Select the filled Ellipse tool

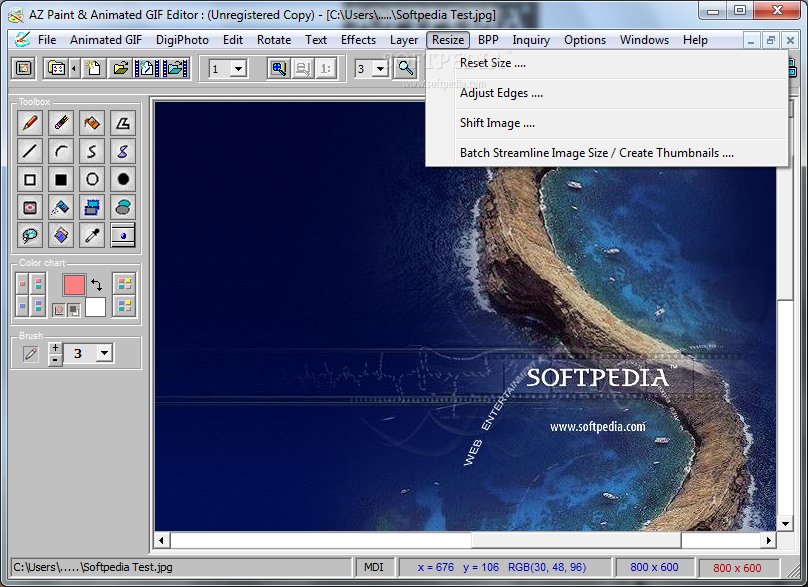tap(123, 179)
